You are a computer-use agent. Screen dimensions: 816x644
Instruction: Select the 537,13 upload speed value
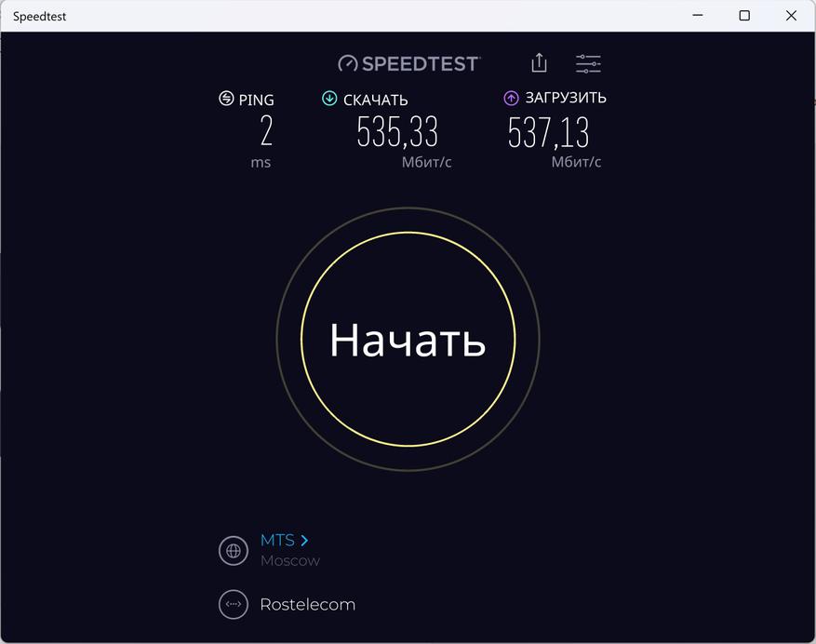tap(548, 132)
